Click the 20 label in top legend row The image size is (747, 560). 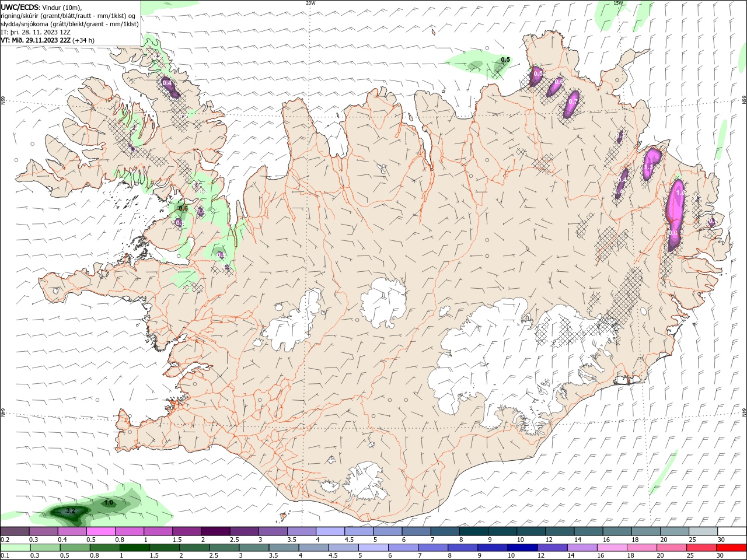pos(664,540)
